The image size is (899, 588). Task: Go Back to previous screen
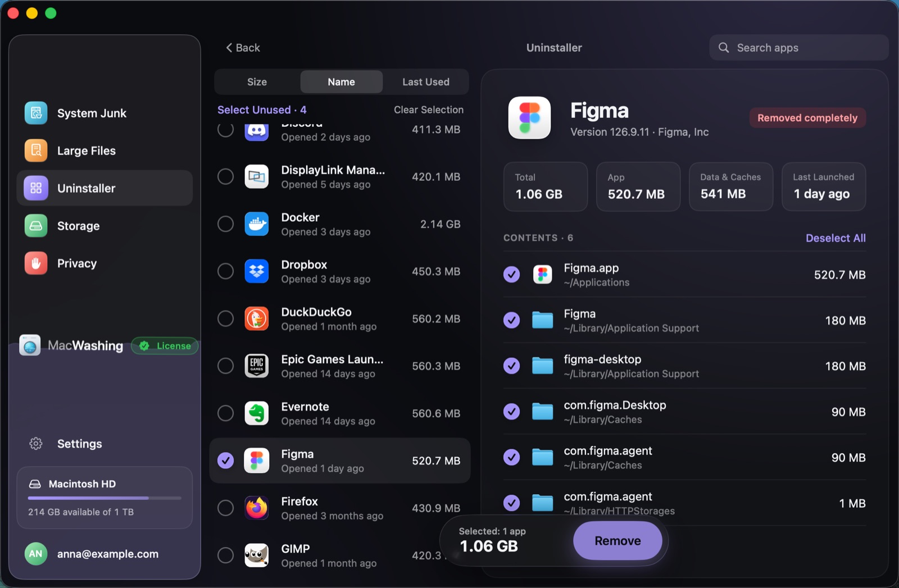[x=243, y=48]
